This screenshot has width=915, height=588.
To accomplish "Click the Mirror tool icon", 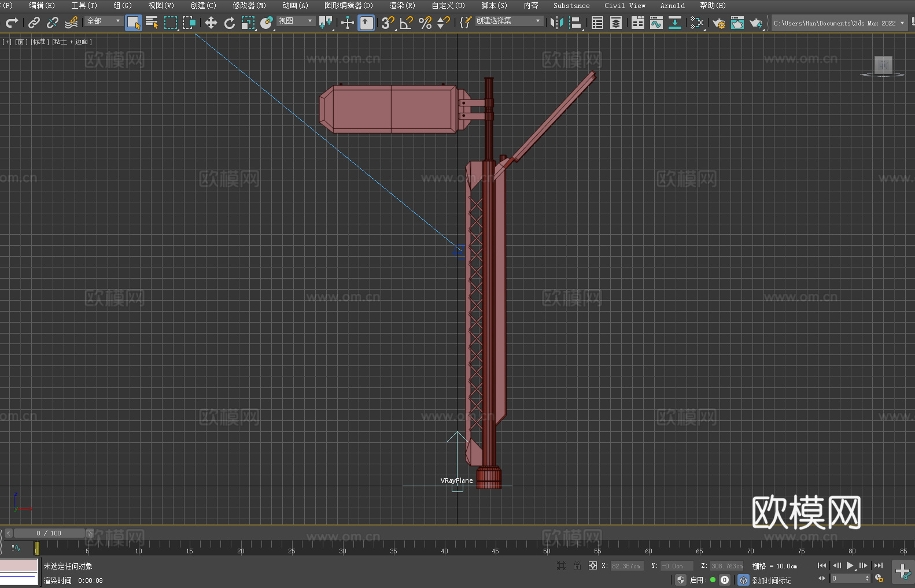I will point(556,23).
